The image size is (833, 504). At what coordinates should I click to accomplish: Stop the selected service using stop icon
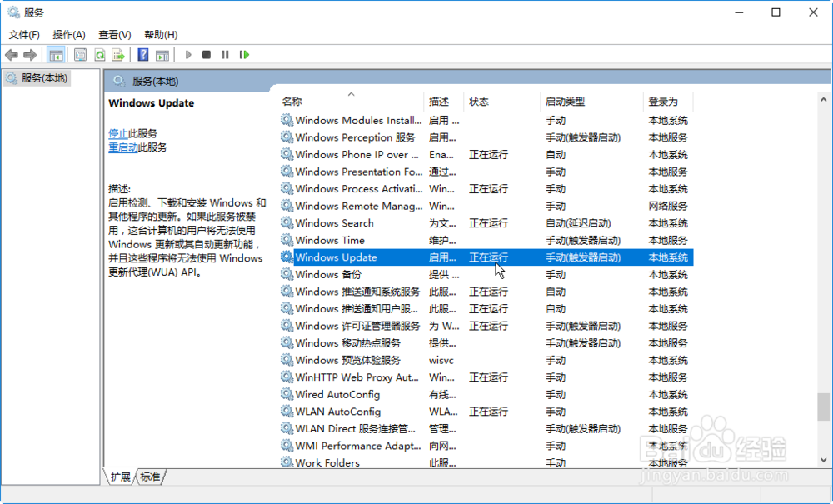(207, 54)
